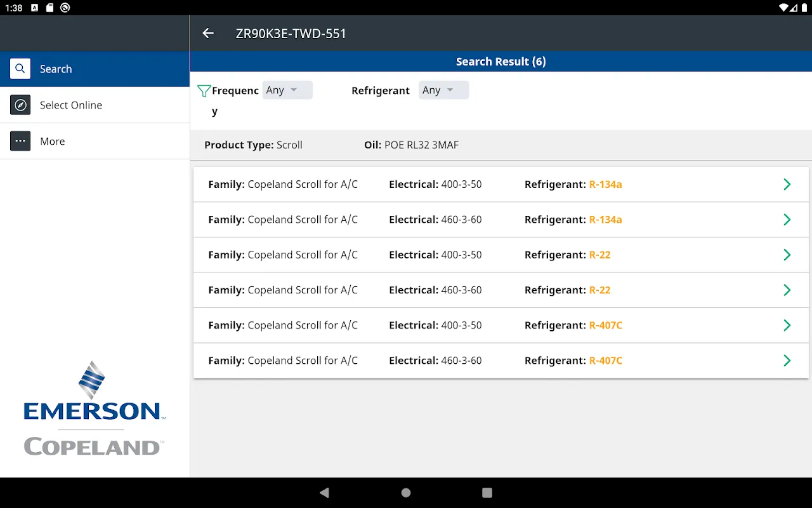
Task: Open chevron for 400-3-50 R-22 result
Action: coord(787,255)
